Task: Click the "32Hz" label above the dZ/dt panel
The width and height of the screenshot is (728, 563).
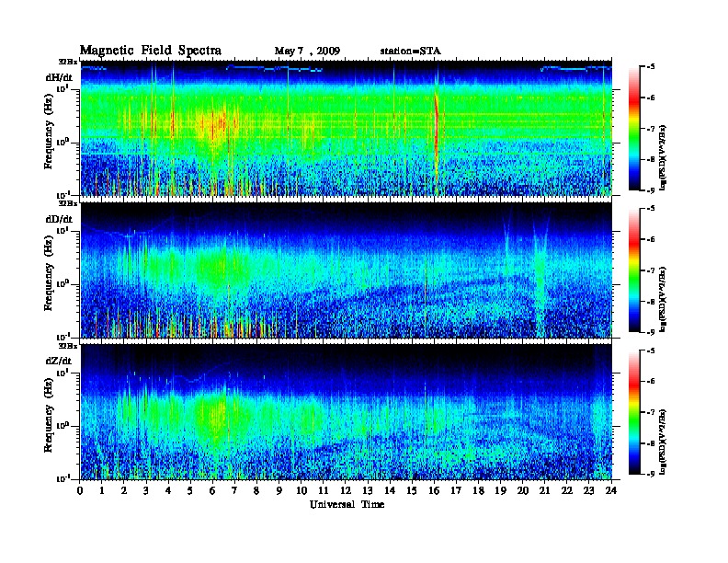Action: click(67, 345)
